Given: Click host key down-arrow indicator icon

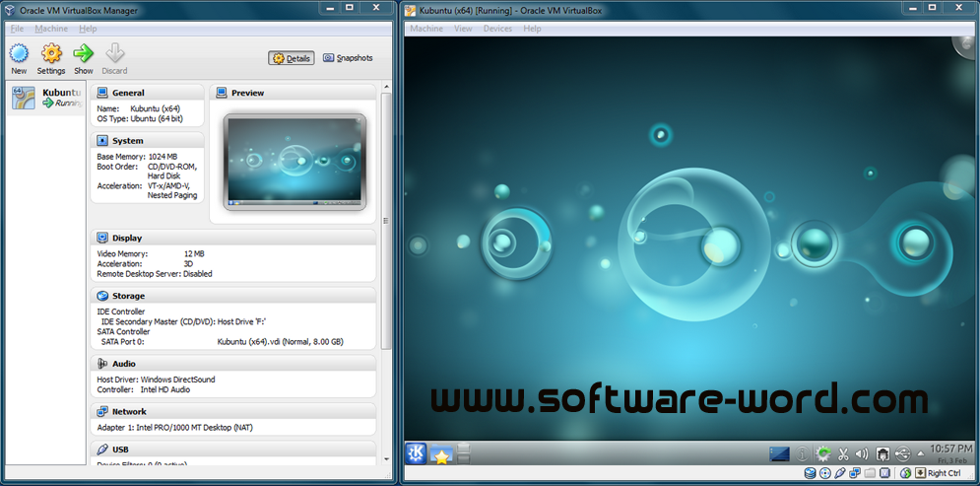Looking at the screenshot, I should point(921,473).
